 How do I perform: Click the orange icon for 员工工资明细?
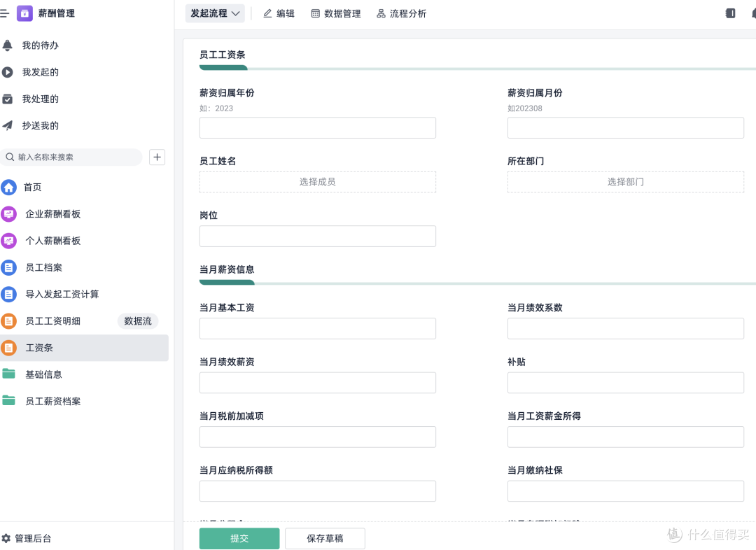(8, 321)
